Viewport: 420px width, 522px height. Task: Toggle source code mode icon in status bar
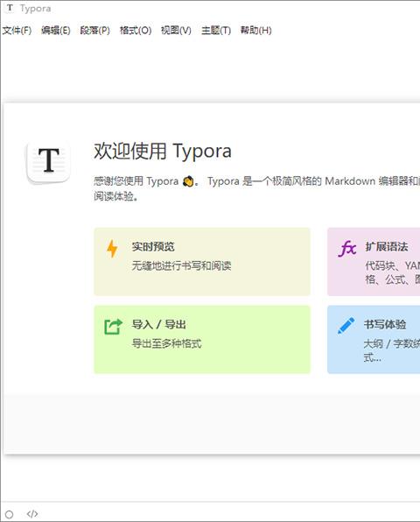[x=32, y=514]
